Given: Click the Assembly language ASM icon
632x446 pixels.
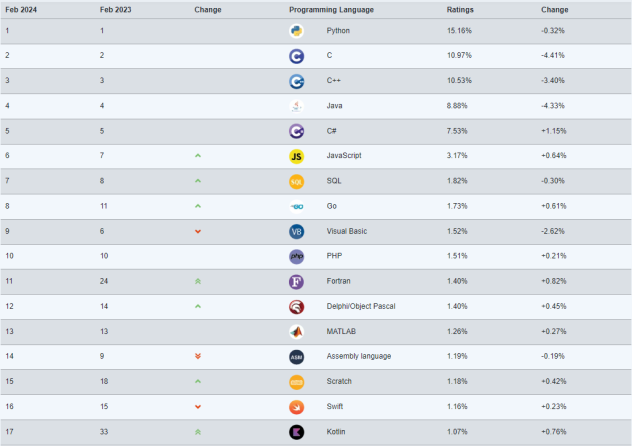Looking at the screenshot, I should pos(296,356).
